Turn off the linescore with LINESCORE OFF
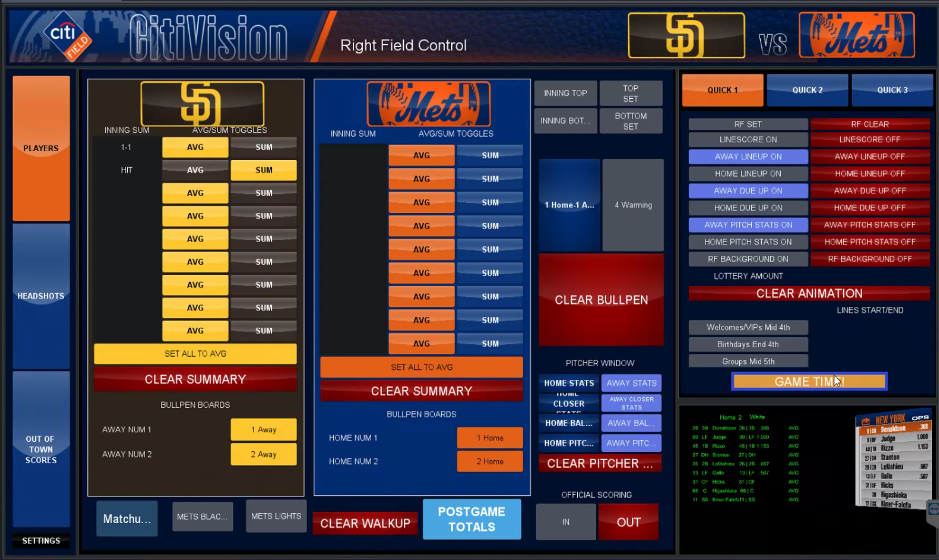This screenshot has width=939, height=560. [870, 140]
